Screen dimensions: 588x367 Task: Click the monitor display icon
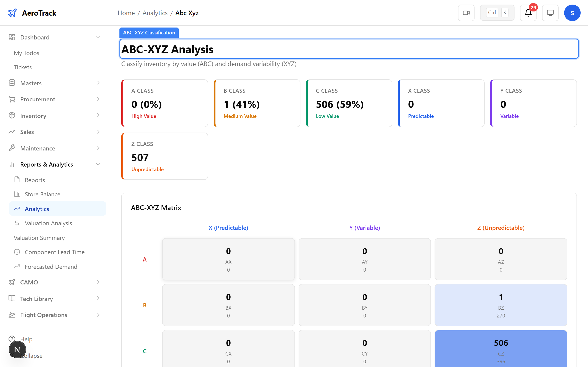(550, 13)
